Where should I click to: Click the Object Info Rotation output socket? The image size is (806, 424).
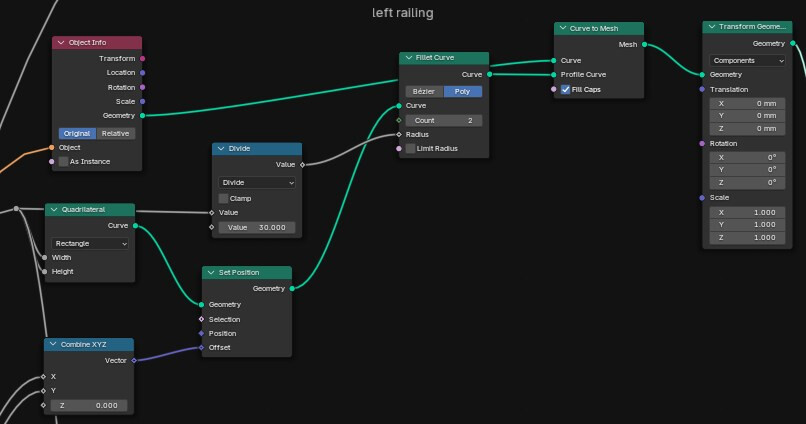pyautogui.click(x=142, y=87)
